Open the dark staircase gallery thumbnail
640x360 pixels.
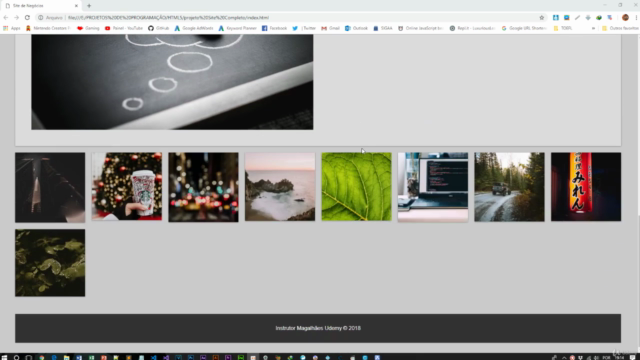pyautogui.click(x=50, y=187)
